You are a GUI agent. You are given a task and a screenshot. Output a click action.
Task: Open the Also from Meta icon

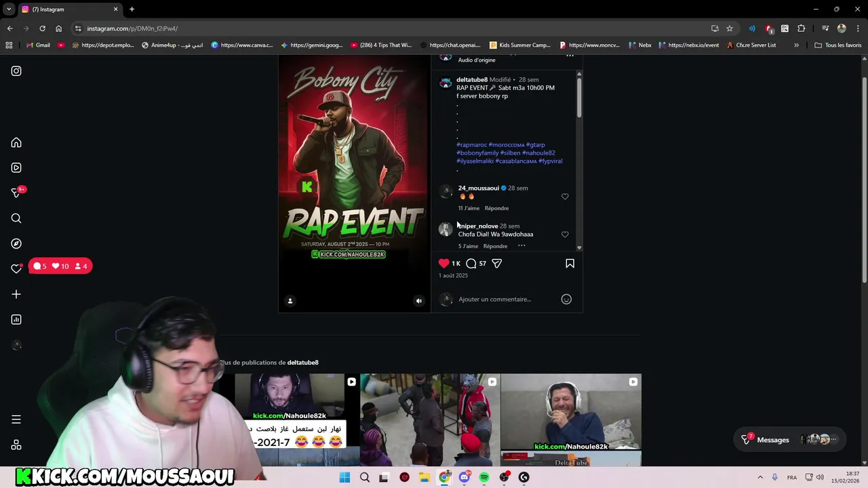[x=16, y=445]
